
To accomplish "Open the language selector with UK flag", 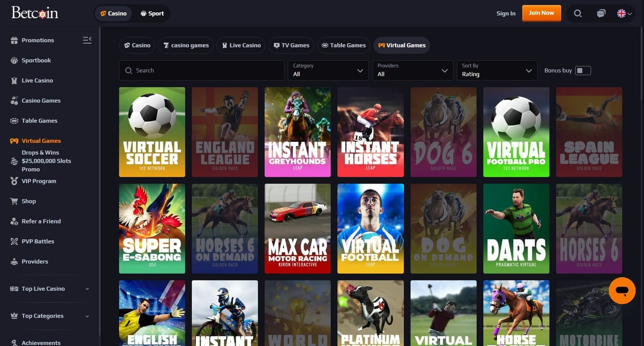I will click(625, 13).
